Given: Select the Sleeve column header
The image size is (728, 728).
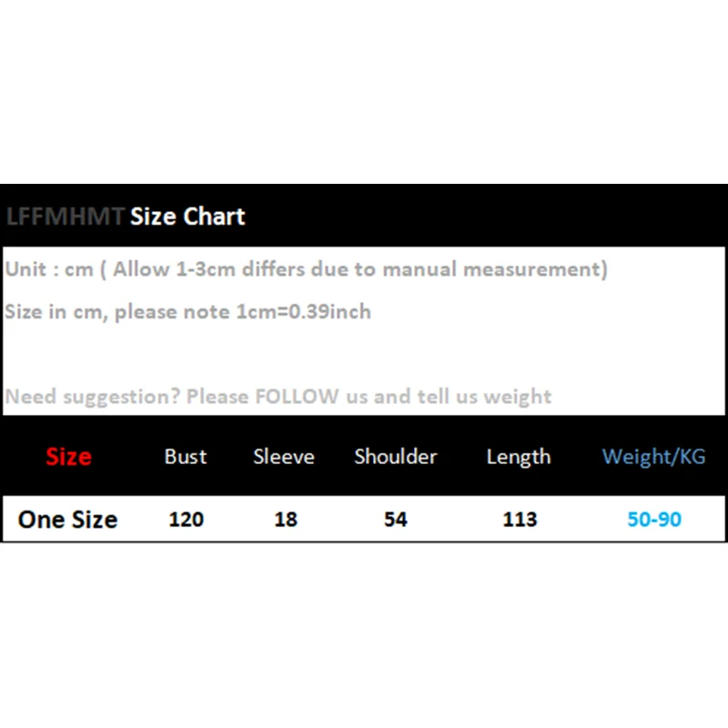Looking at the screenshot, I should point(284,457).
